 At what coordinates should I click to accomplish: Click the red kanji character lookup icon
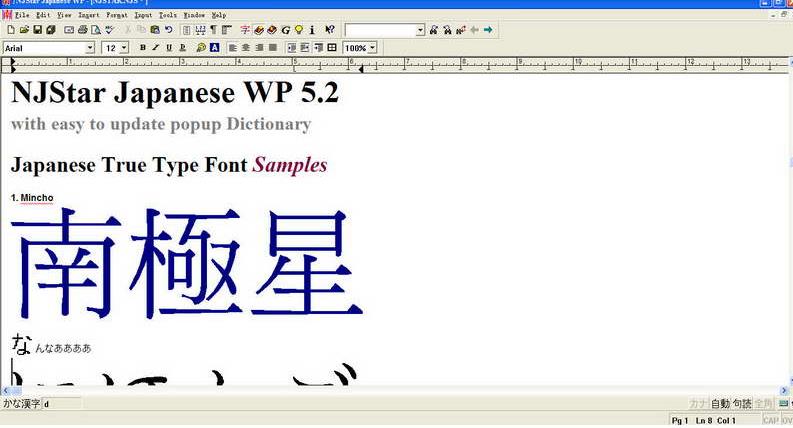[x=245, y=30]
